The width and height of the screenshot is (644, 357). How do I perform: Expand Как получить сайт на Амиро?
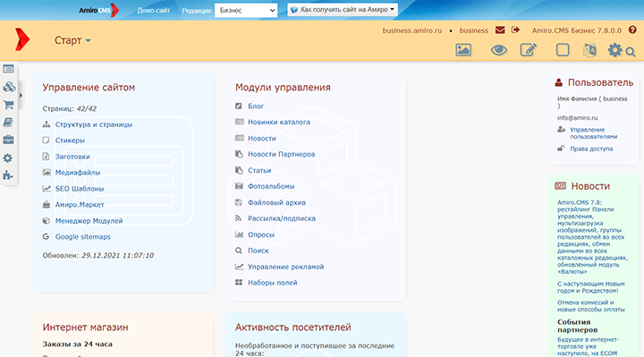[x=343, y=10]
